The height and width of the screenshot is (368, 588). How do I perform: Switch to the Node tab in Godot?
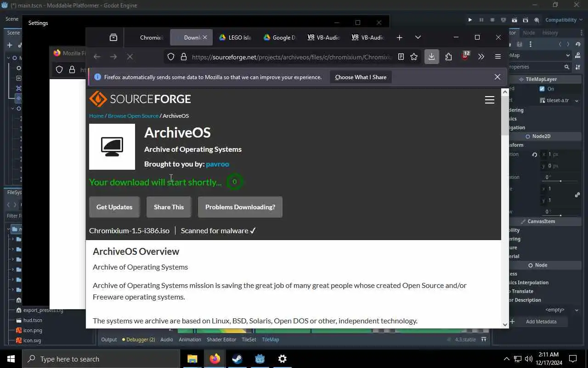pyautogui.click(x=529, y=33)
